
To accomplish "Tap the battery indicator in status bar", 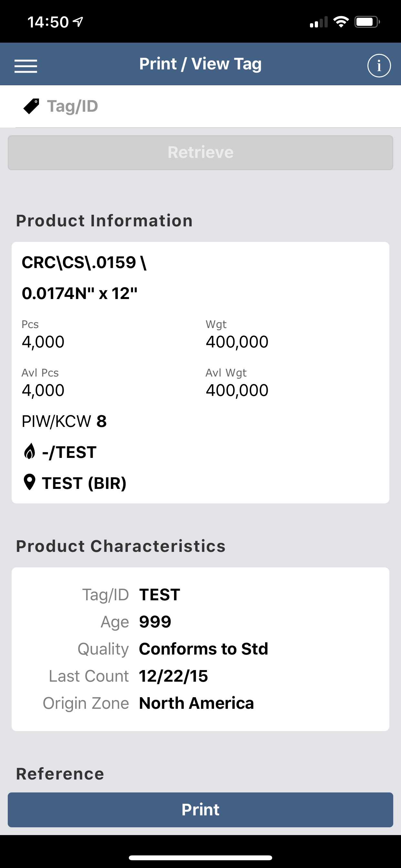I will pos(367,22).
